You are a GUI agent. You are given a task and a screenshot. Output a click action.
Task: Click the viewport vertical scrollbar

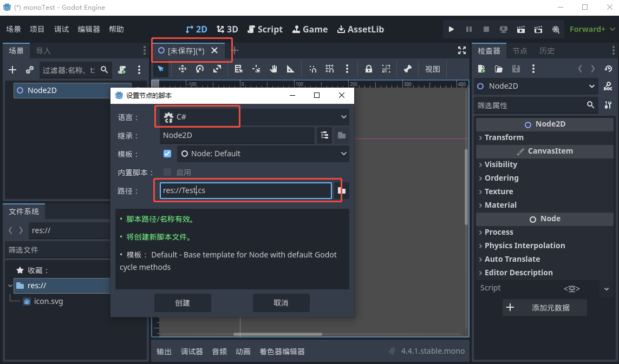click(466, 187)
